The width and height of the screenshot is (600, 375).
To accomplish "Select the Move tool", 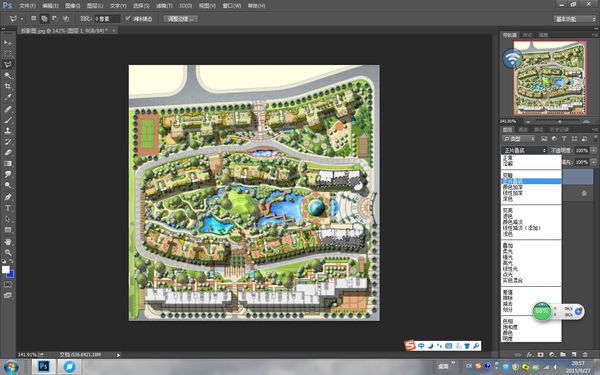I will coord(8,42).
